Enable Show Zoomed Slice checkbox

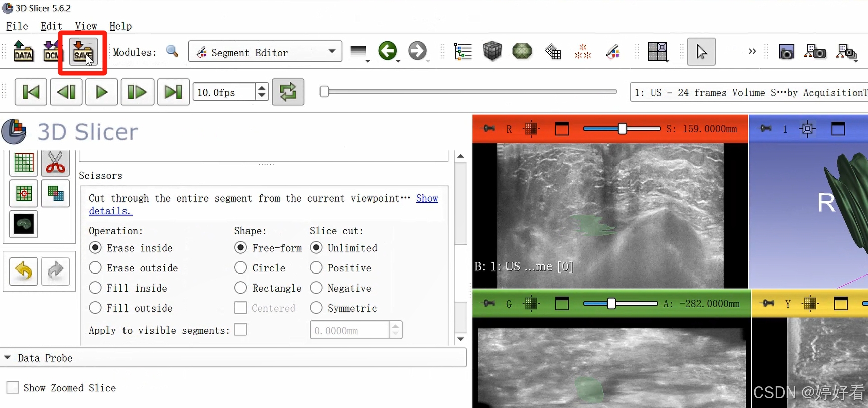(13, 387)
